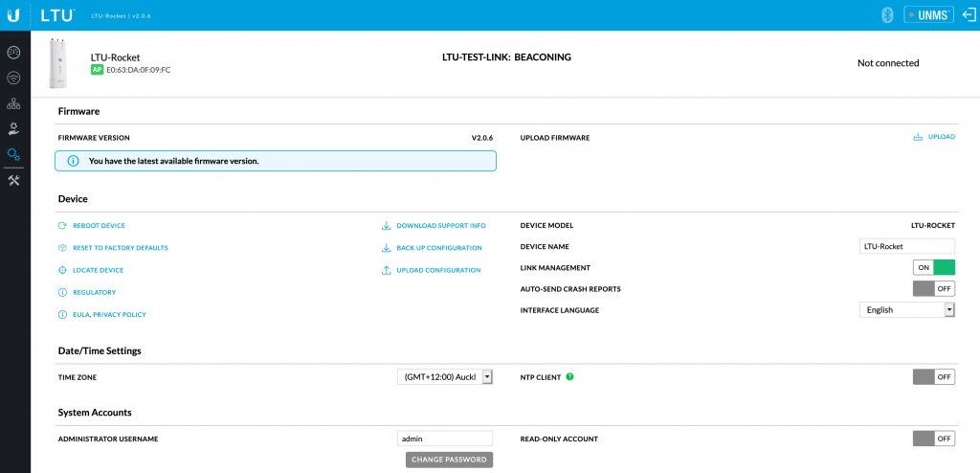Turn off Link Management toggle
The width and height of the screenshot is (980, 473).
[x=934, y=268]
